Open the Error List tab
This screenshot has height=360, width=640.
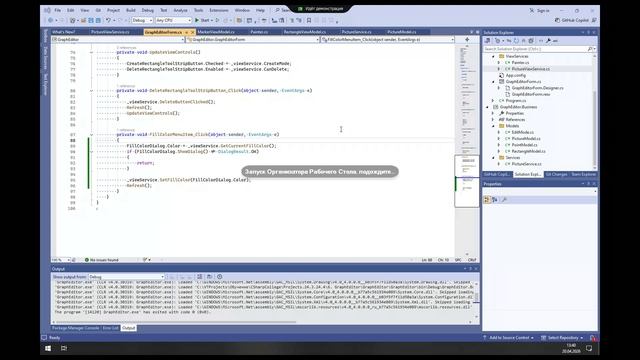coord(111,328)
